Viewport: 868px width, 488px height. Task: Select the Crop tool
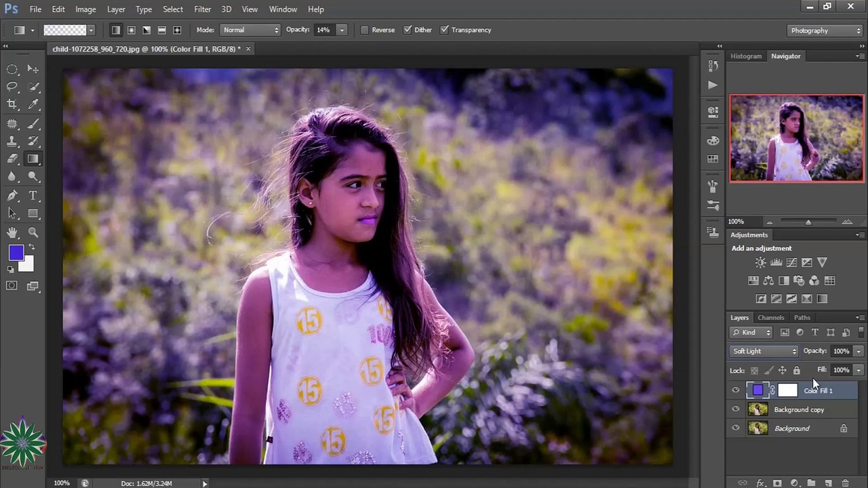pos(12,104)
